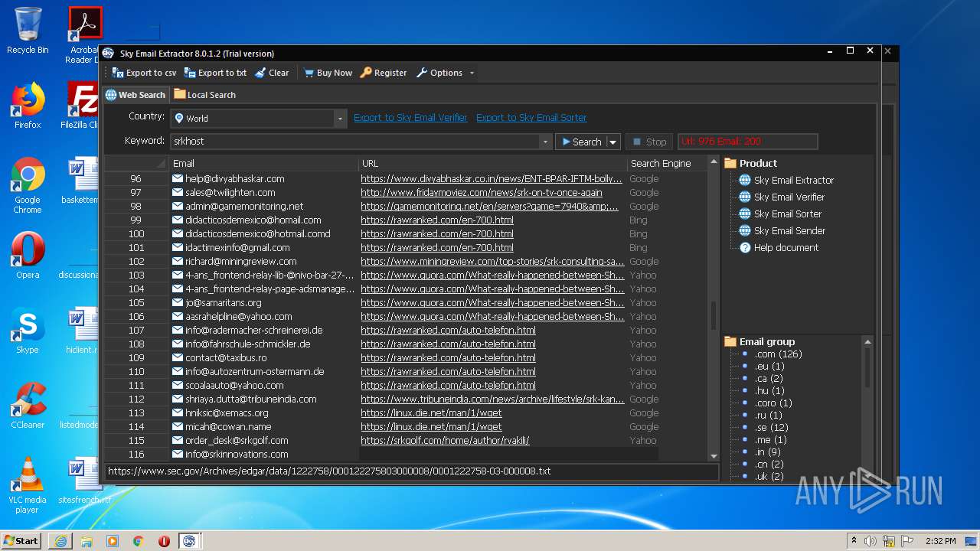980x551 pixels.
Task: Click the Windows Start button
Action: point(21,540)
